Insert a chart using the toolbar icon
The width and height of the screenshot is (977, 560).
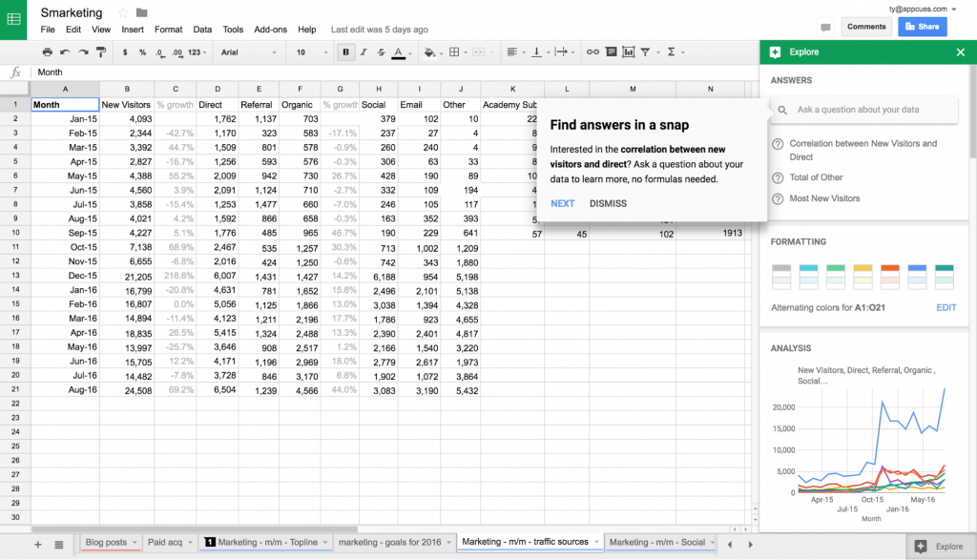coord(629,52)
